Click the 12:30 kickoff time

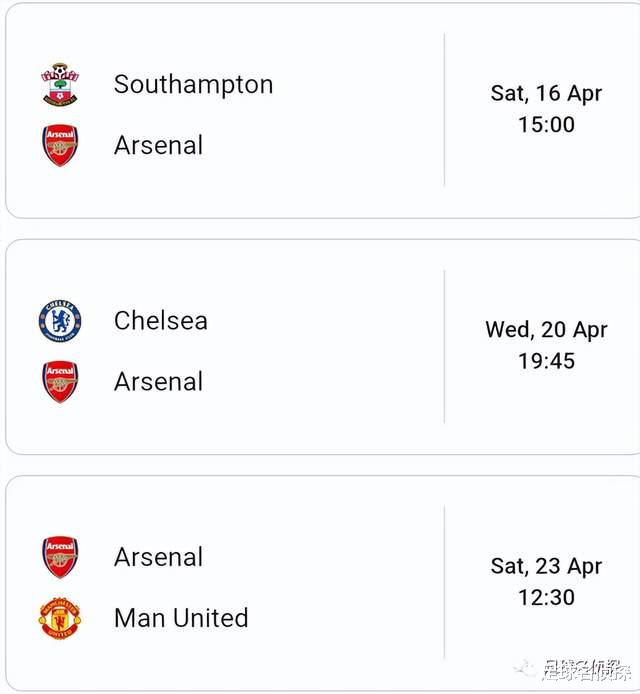tap(547, 598)
